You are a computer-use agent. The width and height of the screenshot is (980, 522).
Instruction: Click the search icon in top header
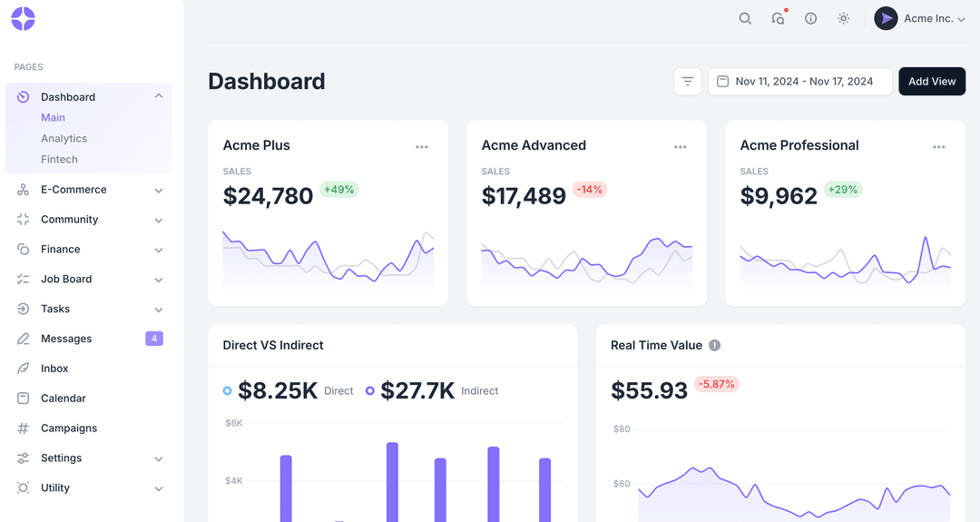pyautogui.click(x=745, y=18)
